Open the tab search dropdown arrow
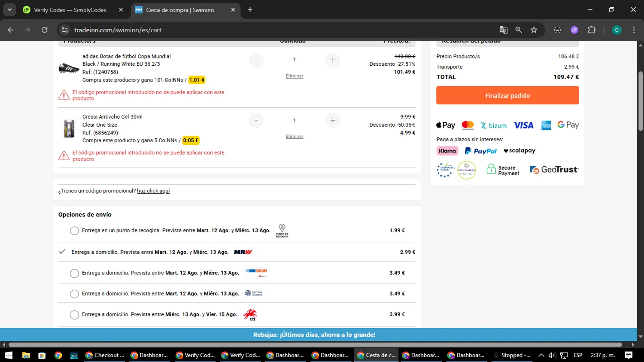 click(x=9, y=9)
